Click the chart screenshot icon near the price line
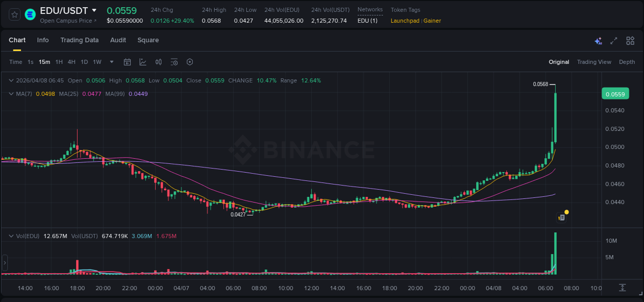Image resolution: width=644 pixels, height=302 pixels. click(561, 216)
